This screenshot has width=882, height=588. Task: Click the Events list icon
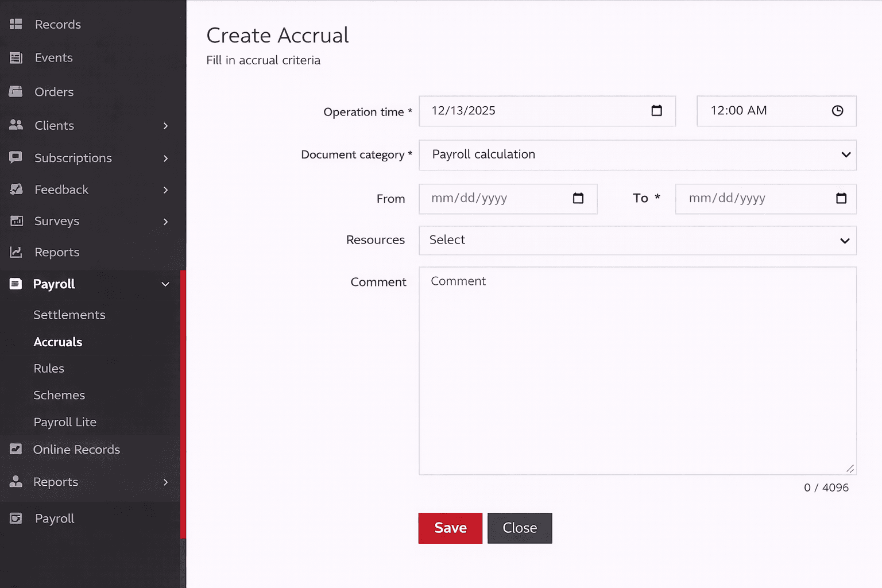16,57
